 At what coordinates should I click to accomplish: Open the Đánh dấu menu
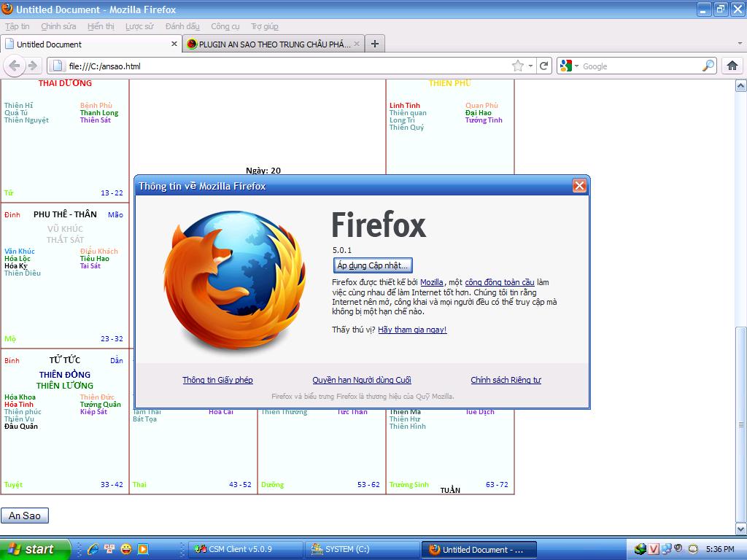[182, 26]
